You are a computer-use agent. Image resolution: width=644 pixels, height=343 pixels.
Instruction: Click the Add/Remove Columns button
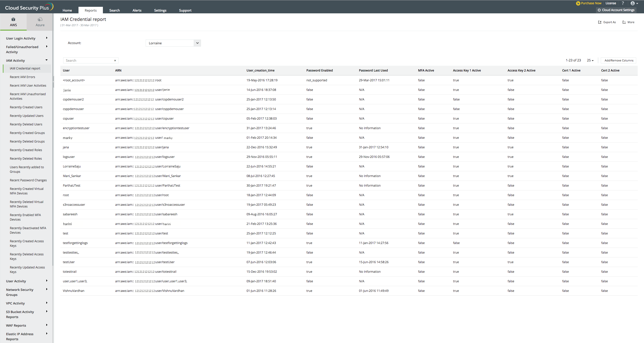(619, 60)
